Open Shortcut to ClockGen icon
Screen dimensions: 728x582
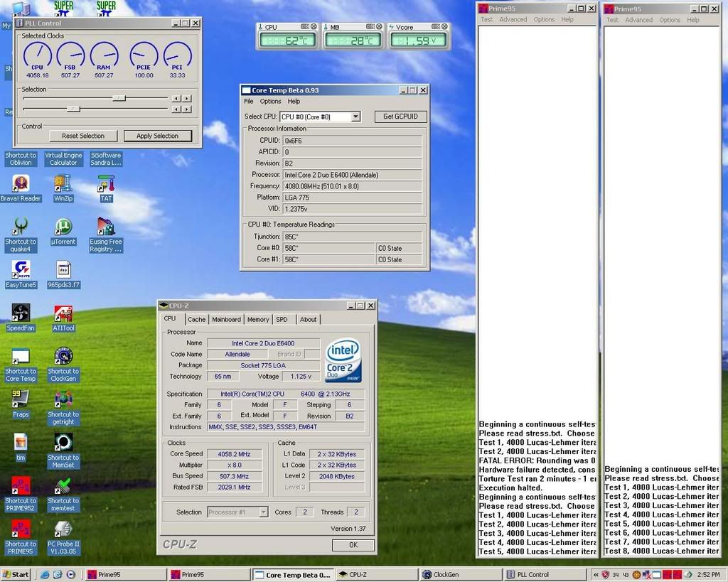point(63,357)
